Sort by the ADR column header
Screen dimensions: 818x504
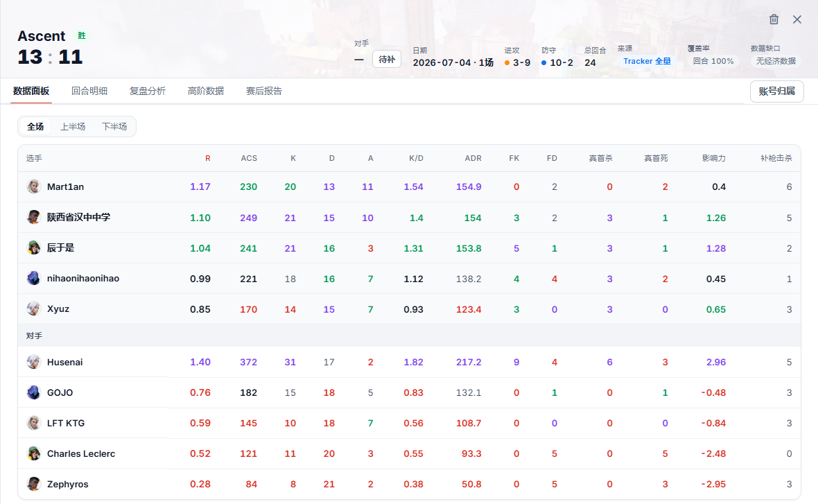pyautogui.click(x=473, y=158)
